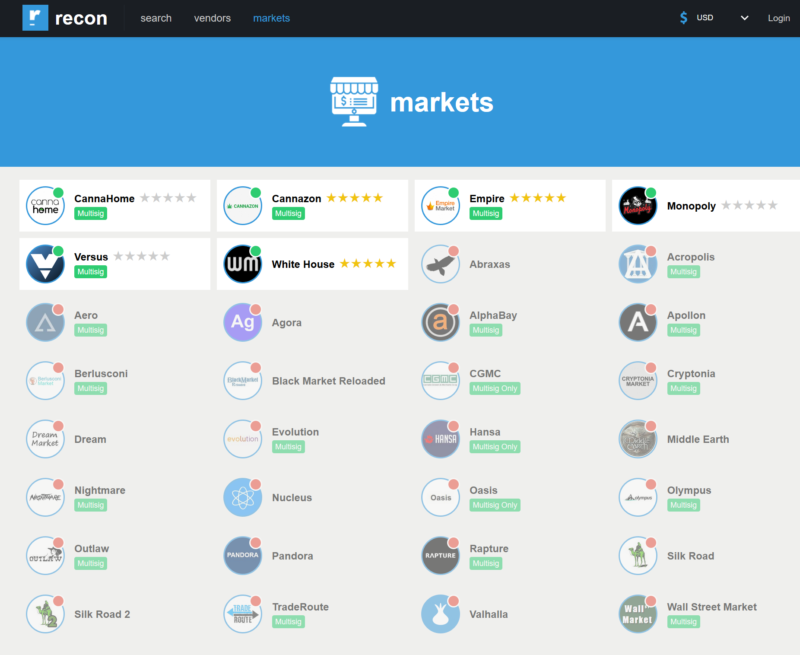Click the Multisig Only badge under CGMC
Image resolution: width=800 pixels, height=655 pixels.
tap(495, 388)
